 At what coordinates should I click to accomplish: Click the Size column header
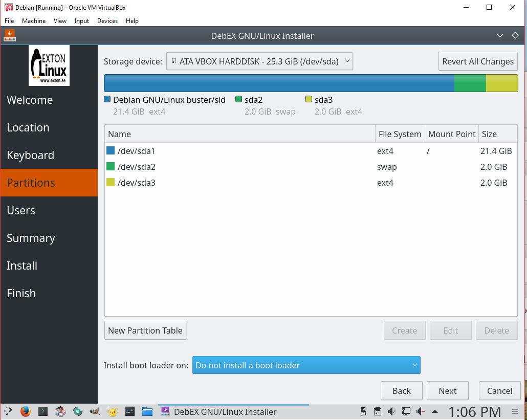pos(497,134)
